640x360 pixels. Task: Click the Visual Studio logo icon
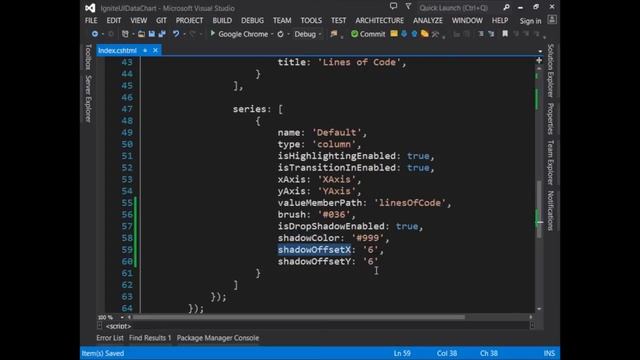tap(90, 8)
